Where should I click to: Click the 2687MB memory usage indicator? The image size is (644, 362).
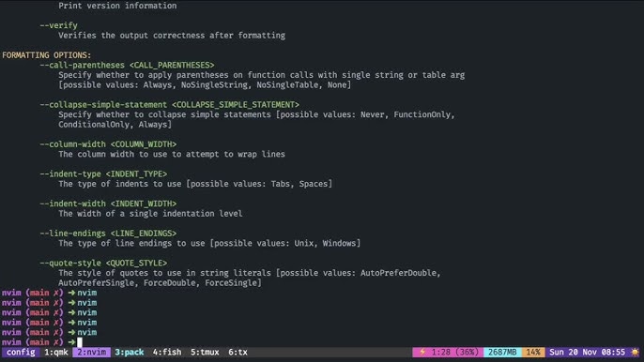502,352
